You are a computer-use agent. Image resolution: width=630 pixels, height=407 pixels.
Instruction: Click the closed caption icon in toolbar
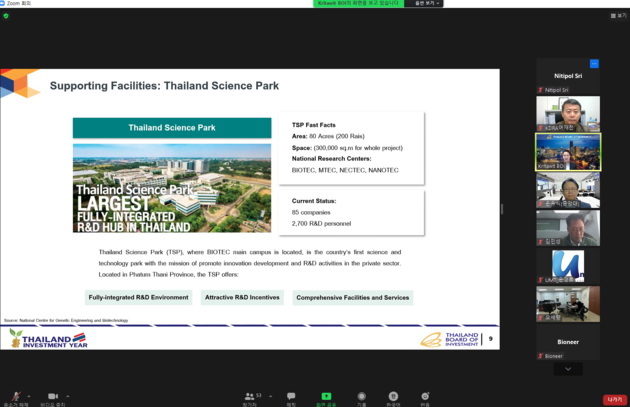click(x=393, y=397)
